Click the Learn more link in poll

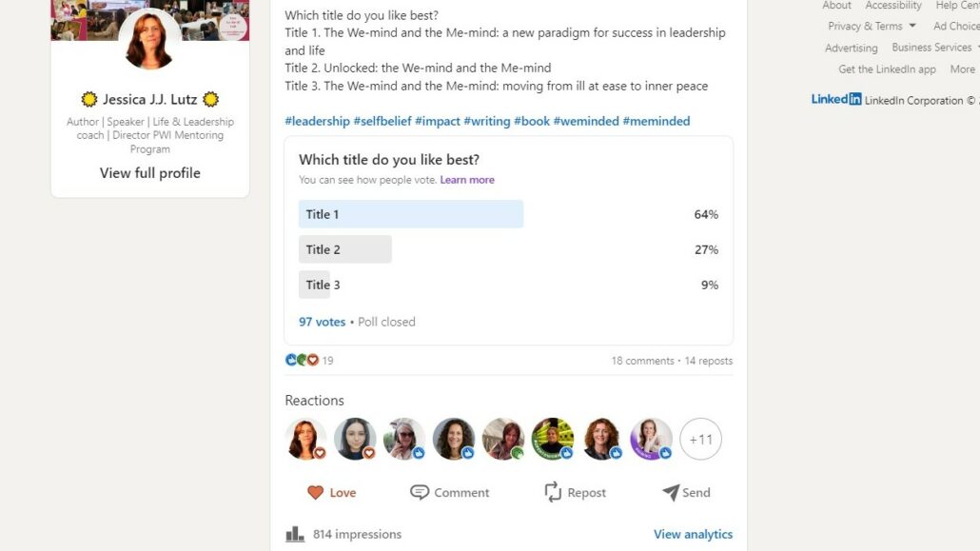click(x=467, y=180)
